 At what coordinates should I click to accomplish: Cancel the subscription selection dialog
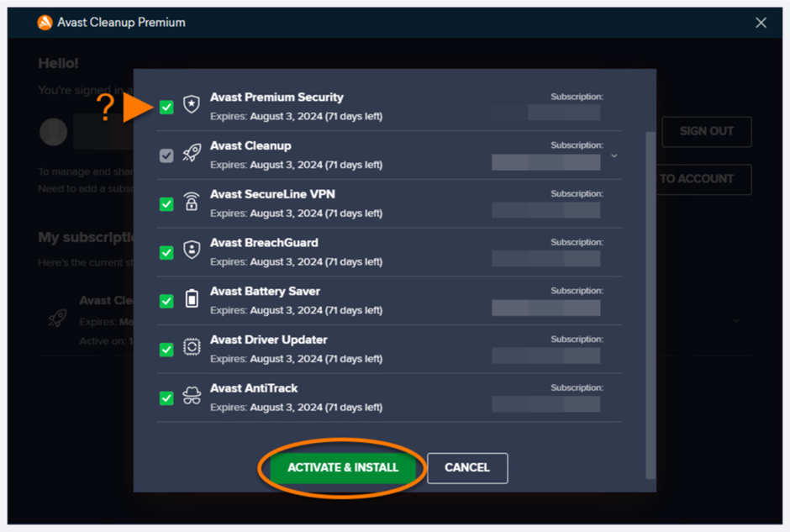pyautogui.click(x=467, y=468)
